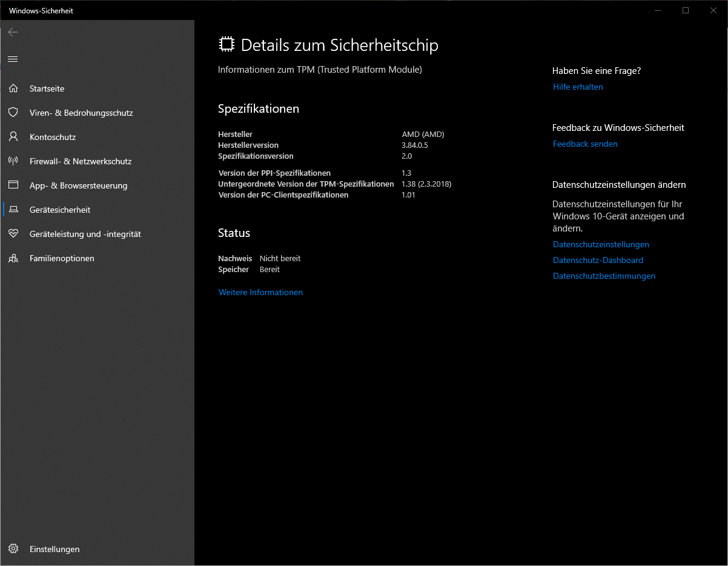This screenshot has height=566, width=728.
Task: Click the security chip icon beside the heading
Action: coord(226,44)
